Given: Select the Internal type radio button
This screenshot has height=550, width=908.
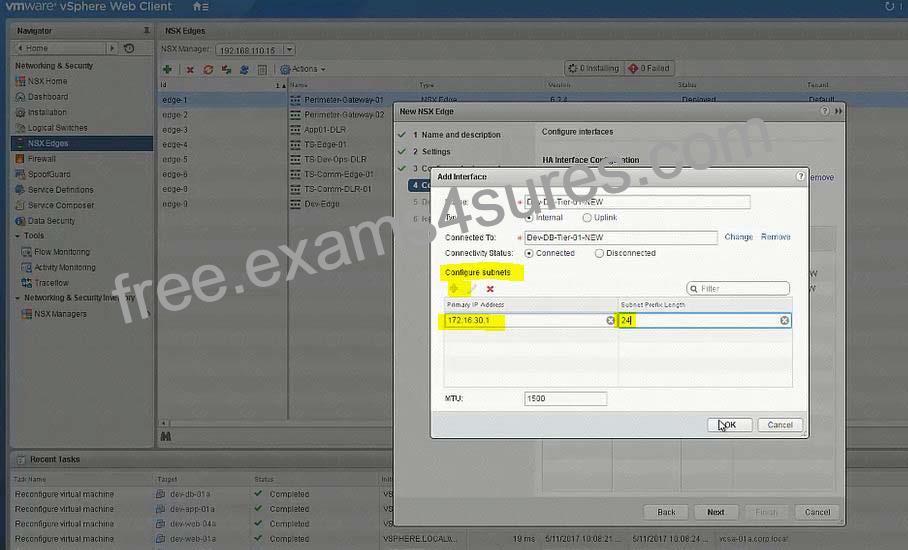Looking at the screenshot, I should (x=529, y=218).
